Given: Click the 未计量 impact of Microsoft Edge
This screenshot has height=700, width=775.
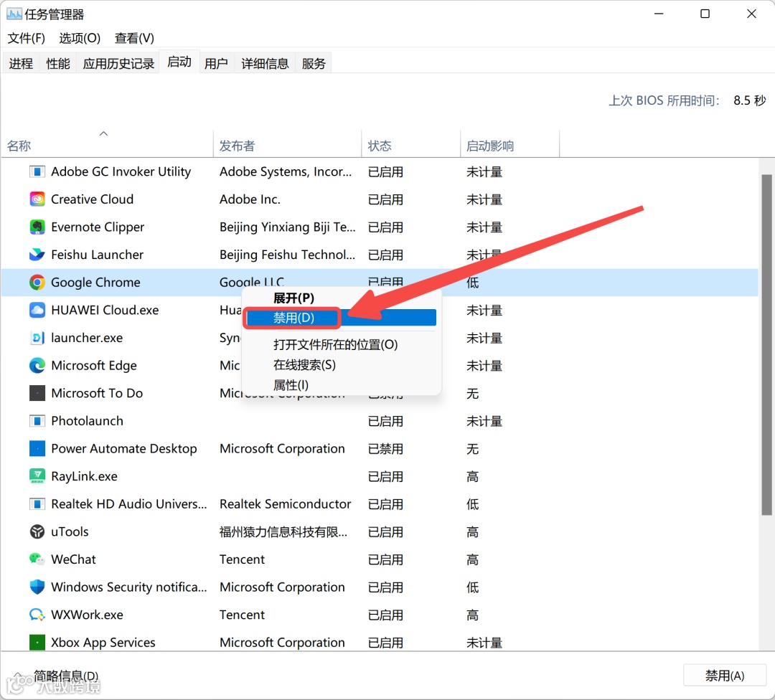Looking at the screenshot, I should [484, 366].
